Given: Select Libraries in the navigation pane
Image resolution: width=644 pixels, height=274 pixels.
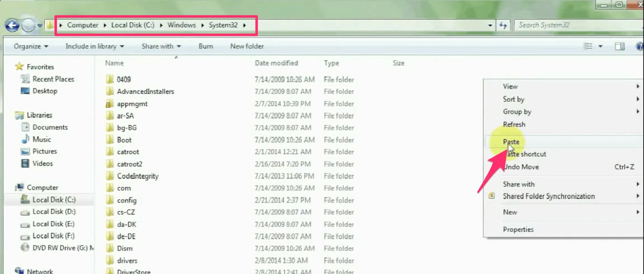Looking at the screenshot, I should pyautogui.click(x=39, y=115).
